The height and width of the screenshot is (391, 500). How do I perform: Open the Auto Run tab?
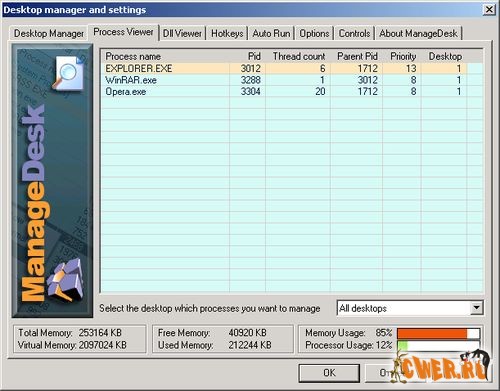[271, 33]
